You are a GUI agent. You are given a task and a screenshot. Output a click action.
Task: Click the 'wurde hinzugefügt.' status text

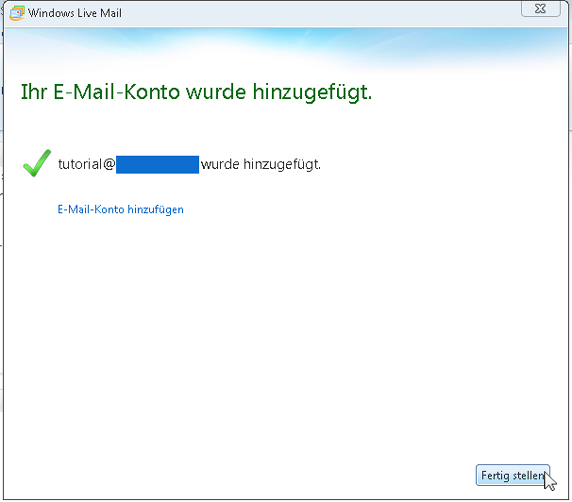pyautogui.click(x=261, y=165)
